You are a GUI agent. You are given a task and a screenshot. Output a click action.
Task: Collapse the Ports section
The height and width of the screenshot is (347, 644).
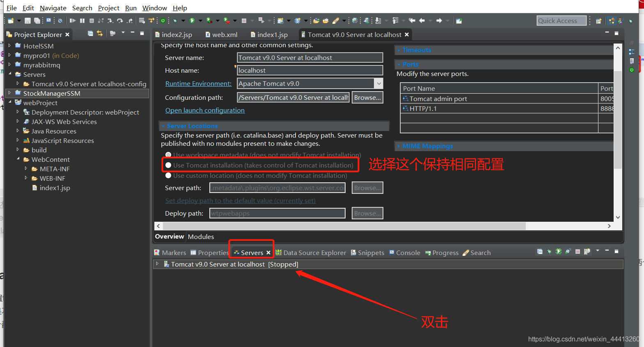coord(399,64)
